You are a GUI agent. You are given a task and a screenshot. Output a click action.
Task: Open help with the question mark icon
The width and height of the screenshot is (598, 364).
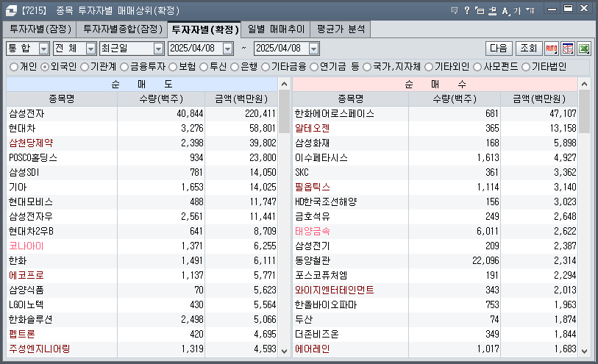point(467,11)
